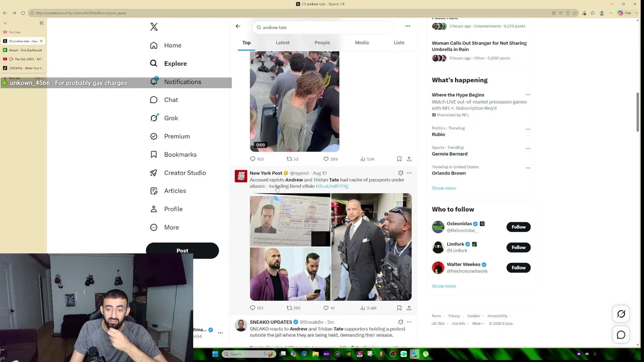
Task: Open the floating Grok button
Action: [x=621, y=314]
